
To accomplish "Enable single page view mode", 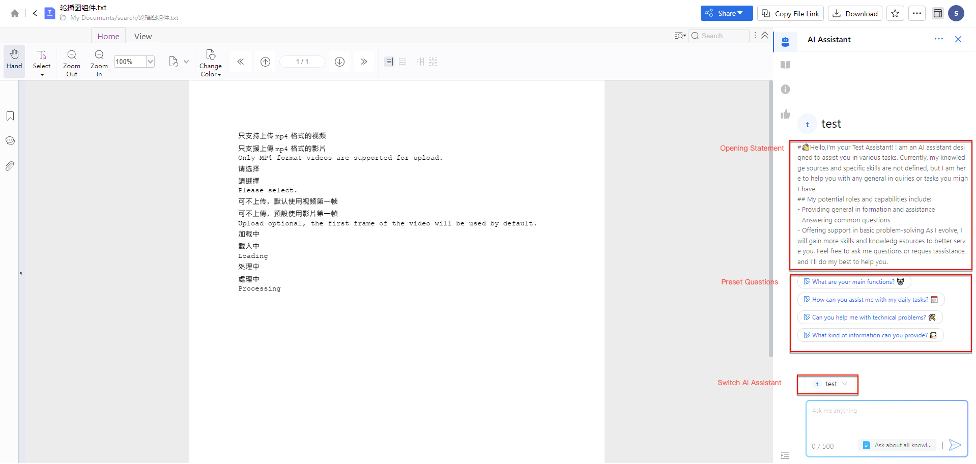I will coord(387,61).
